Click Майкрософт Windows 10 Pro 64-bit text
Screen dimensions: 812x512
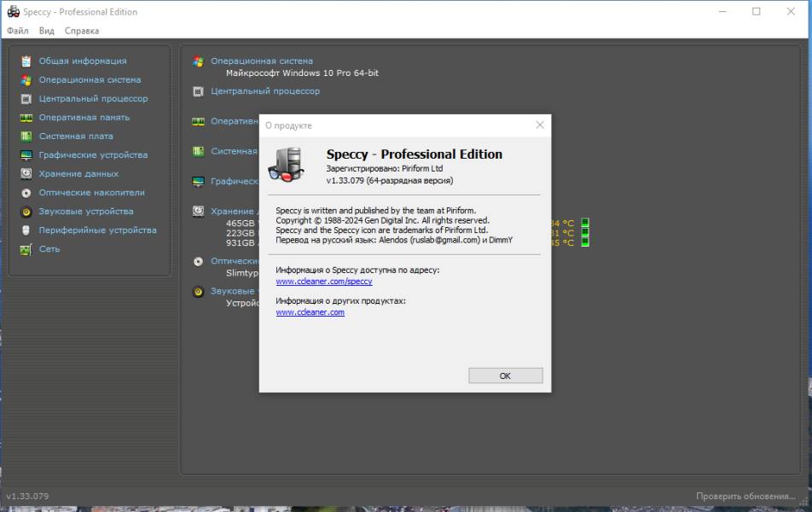click(302, 73)
